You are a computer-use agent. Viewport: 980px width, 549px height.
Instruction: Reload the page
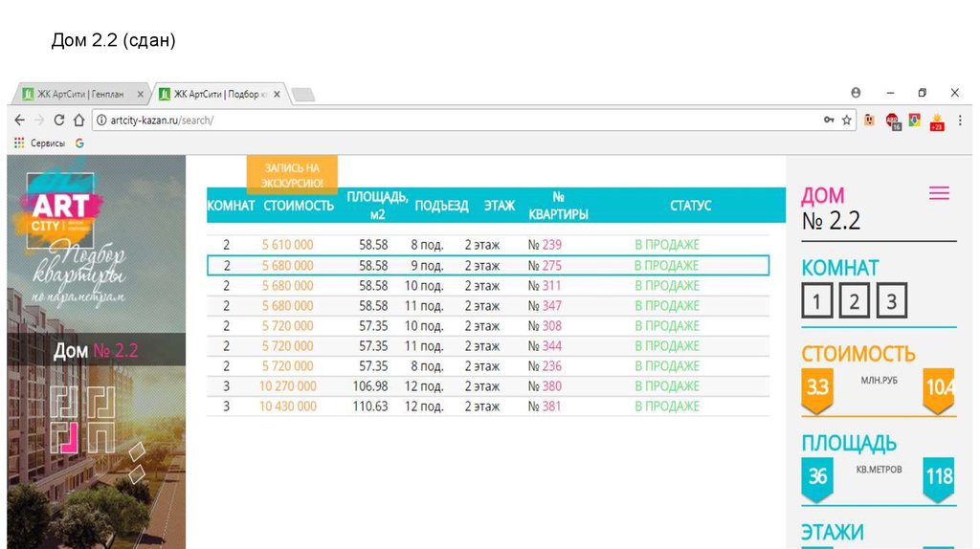(x=59, y=121)
